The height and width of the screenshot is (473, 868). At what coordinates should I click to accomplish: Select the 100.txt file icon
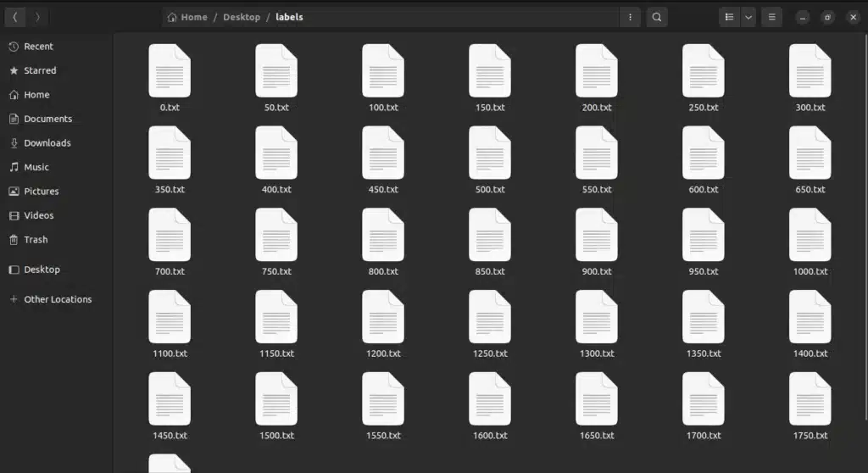(x=383, y=71)
